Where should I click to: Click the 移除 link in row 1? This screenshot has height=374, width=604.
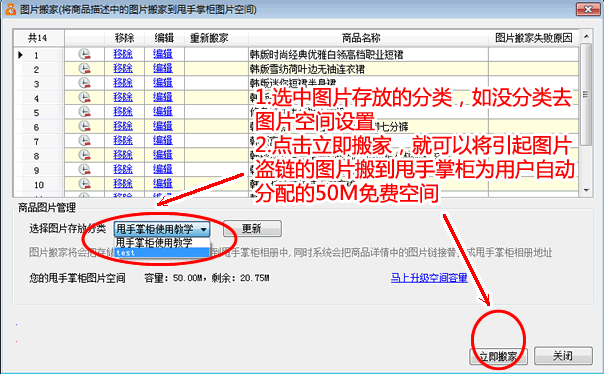point(123,54)
